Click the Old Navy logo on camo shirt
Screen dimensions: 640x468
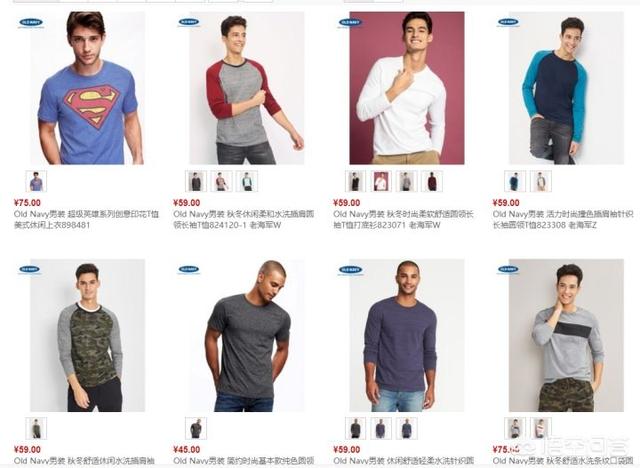point(30,270)
